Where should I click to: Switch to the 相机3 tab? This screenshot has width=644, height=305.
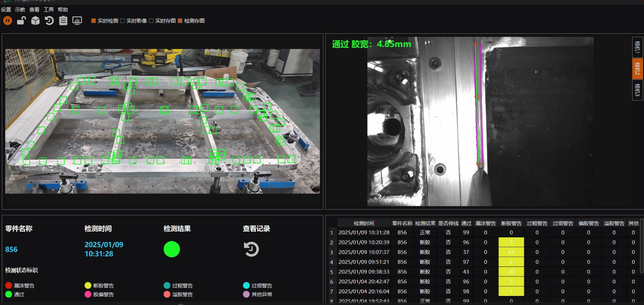637,90
